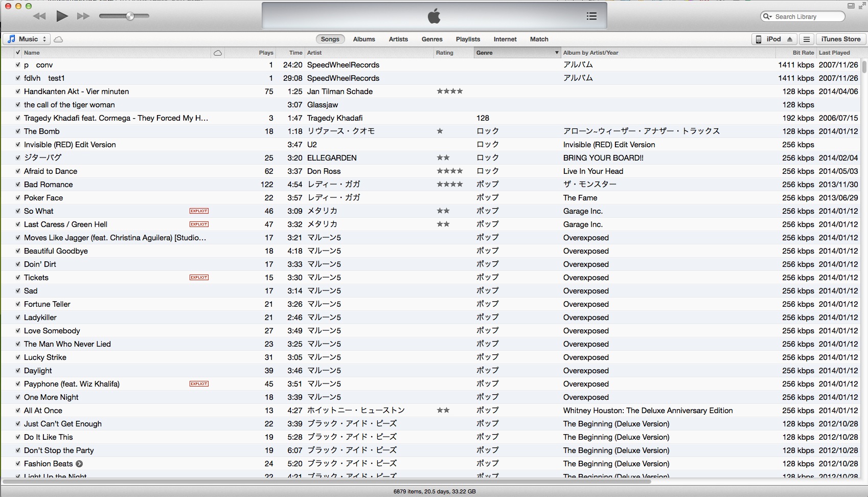Switch to the Albums tab
This screenshot has height=497, width=868.
[364, 39]
